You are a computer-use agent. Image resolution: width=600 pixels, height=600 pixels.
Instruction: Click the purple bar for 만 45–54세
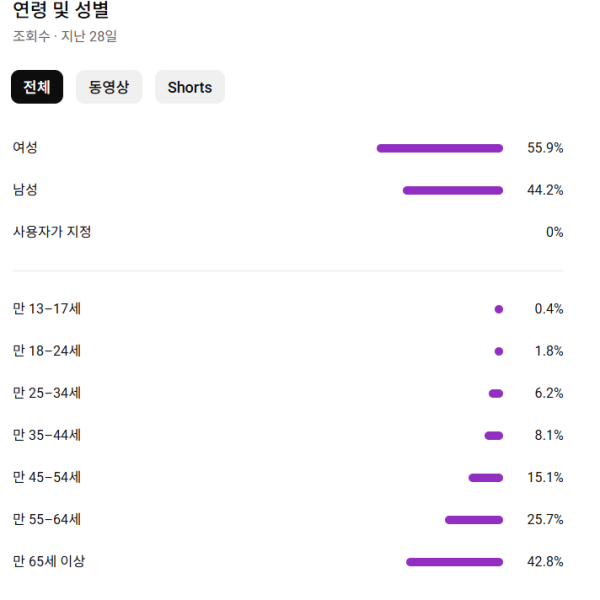click(486, 477)
